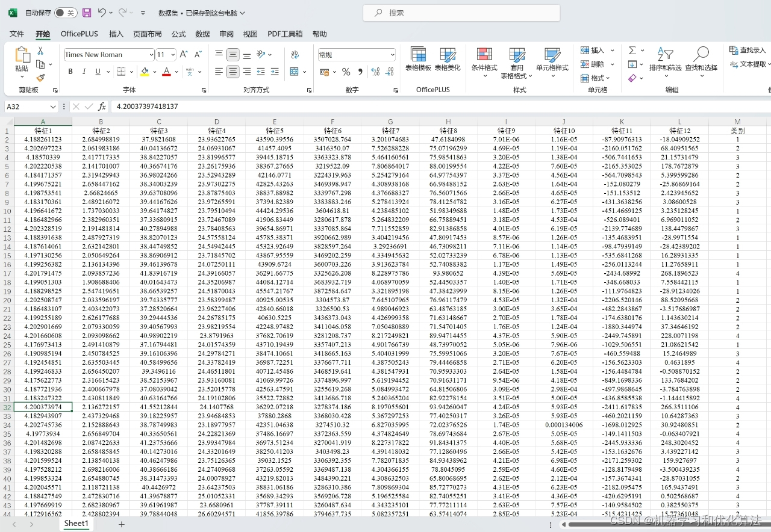This screenshot has height=532, width=771.
Task: Click the 插入 insert cells button
Action: (593, 50)
